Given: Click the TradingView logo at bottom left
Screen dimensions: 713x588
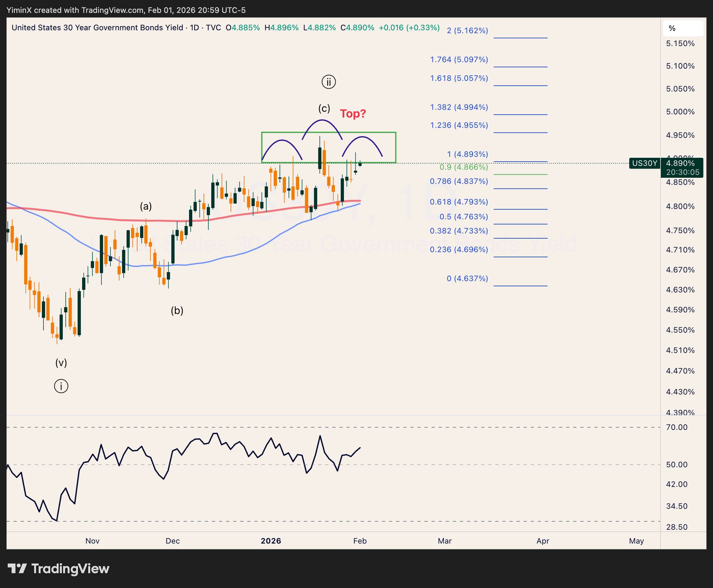Looking at the screenshot, I should (x=59, y=569).
